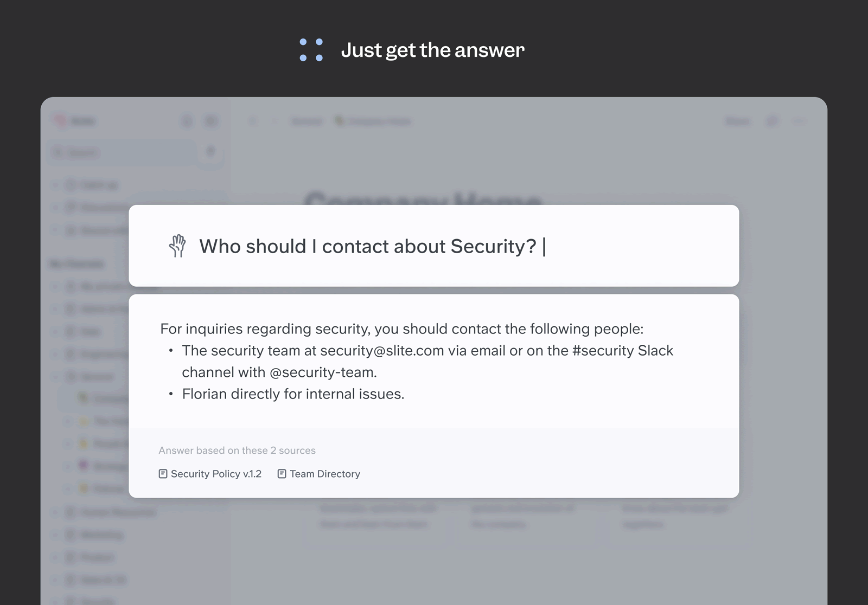Click the raised hand Ask icon
868x605 pixels.
(x=177, y=246)
